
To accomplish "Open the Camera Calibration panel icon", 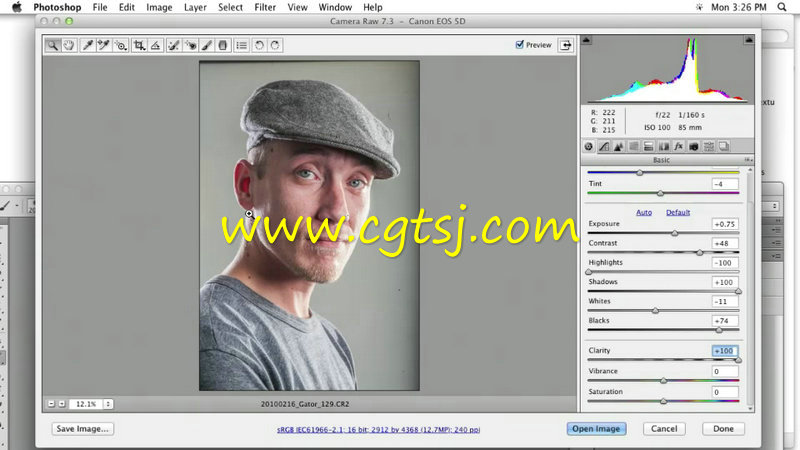I will [693, 146].
